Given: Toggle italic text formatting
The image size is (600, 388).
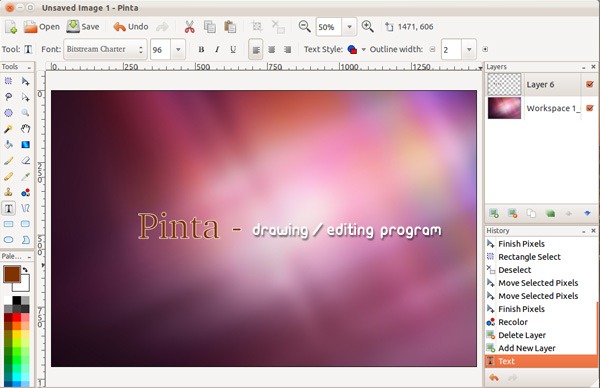Looking at the screenshot, I should pos(217,49).
